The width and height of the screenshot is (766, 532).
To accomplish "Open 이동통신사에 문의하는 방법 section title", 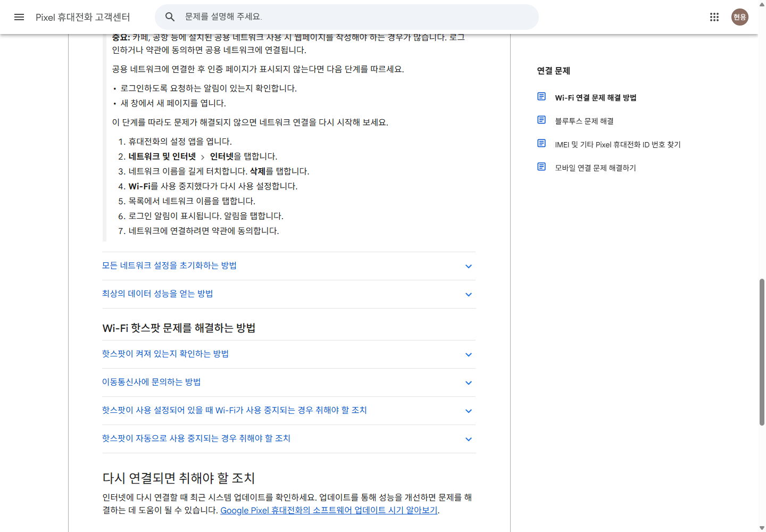I will 152,382.
